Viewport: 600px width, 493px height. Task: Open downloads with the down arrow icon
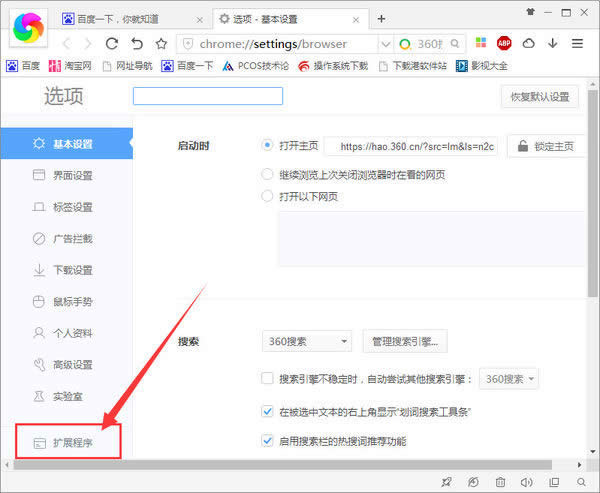[553, 43]
